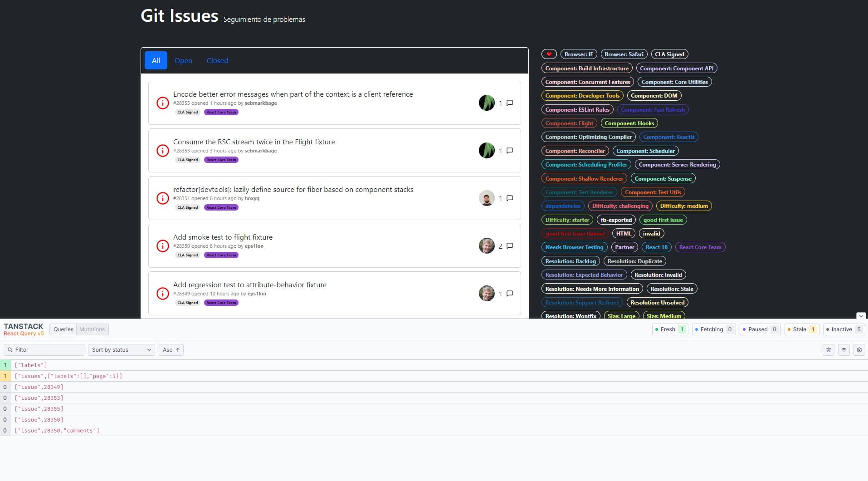Filter by Difficulty: challenging label
Image resolution: width=868 pixels, height=481 pixels.
pos(620,206)
